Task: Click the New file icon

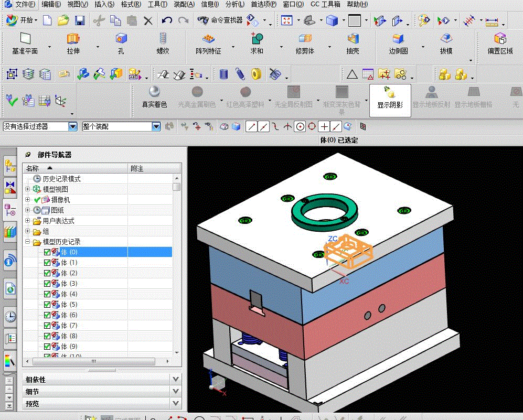Action: (x=47, y=20)
